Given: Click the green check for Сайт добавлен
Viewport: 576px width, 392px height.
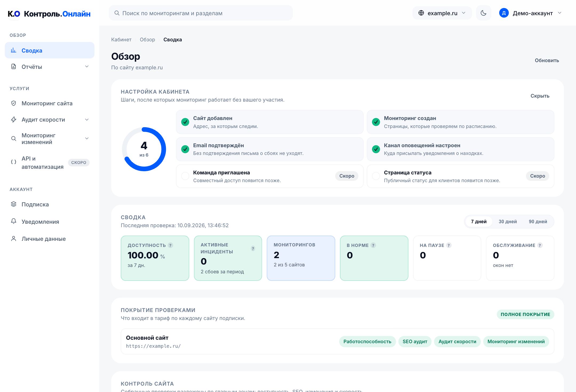Looking at the screenshot, I should [185, 122].
